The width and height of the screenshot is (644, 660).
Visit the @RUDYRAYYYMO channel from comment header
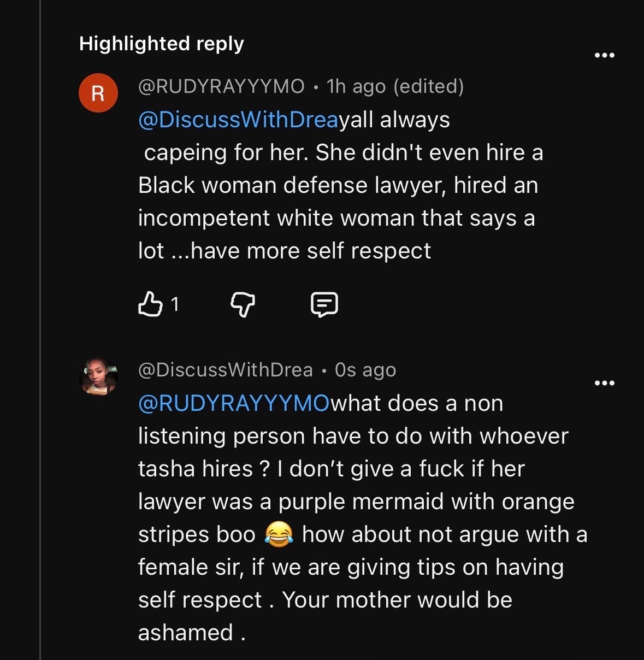coord(221,86)
